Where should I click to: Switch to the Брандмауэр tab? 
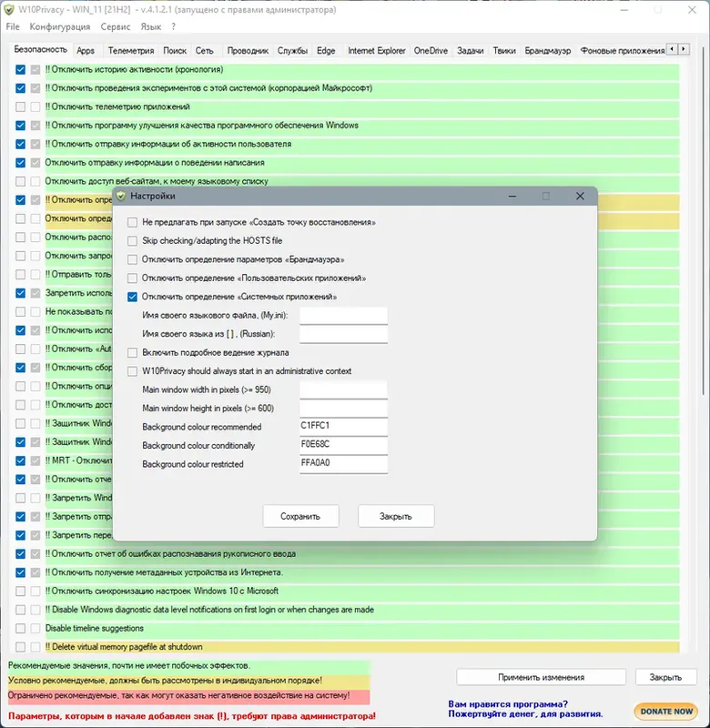[547, 51]
